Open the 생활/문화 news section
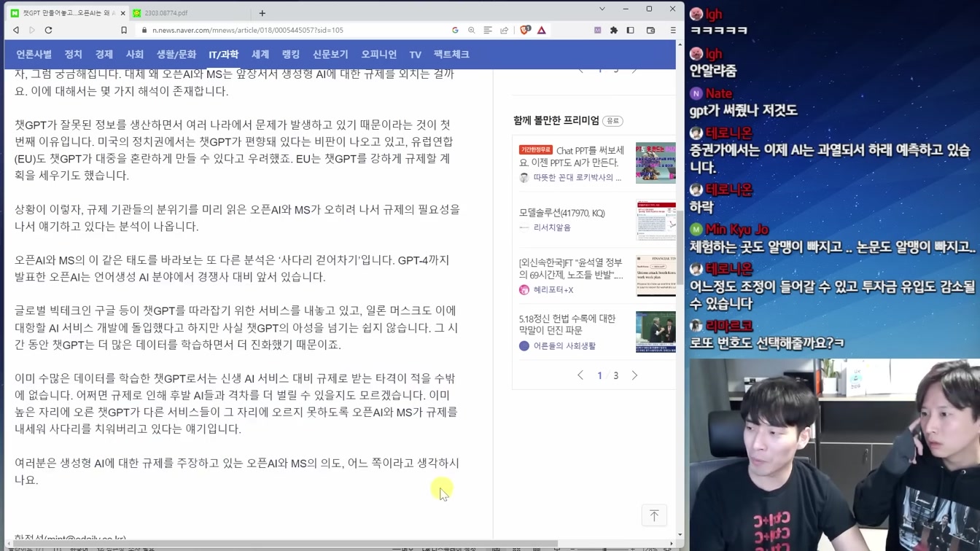The image size is (980, 551). 176,55
